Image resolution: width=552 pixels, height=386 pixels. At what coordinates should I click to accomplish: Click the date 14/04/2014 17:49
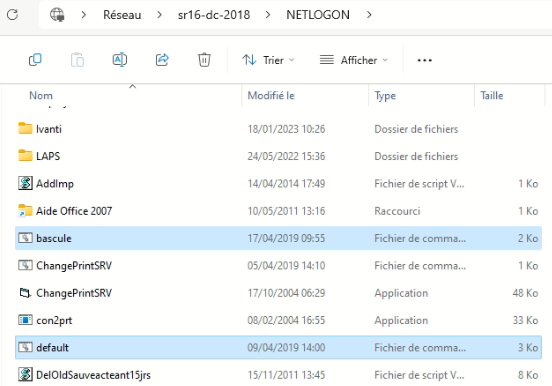[x=286, y=183]
